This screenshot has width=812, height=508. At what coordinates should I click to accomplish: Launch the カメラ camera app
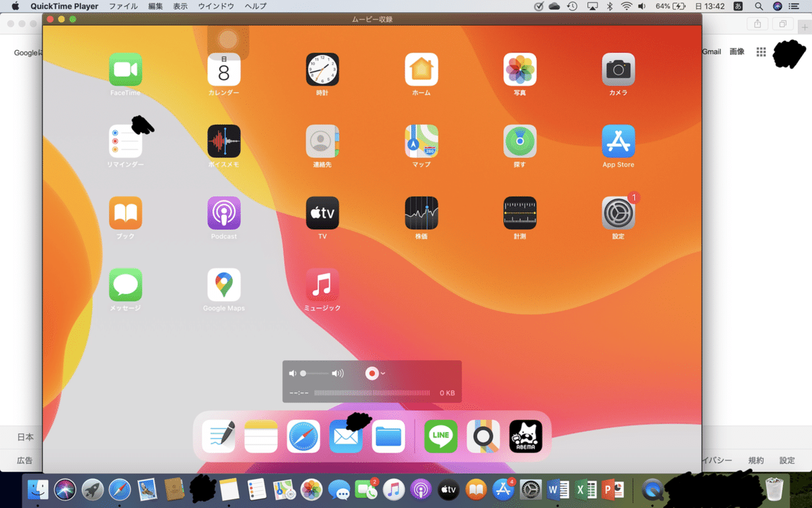618,69
